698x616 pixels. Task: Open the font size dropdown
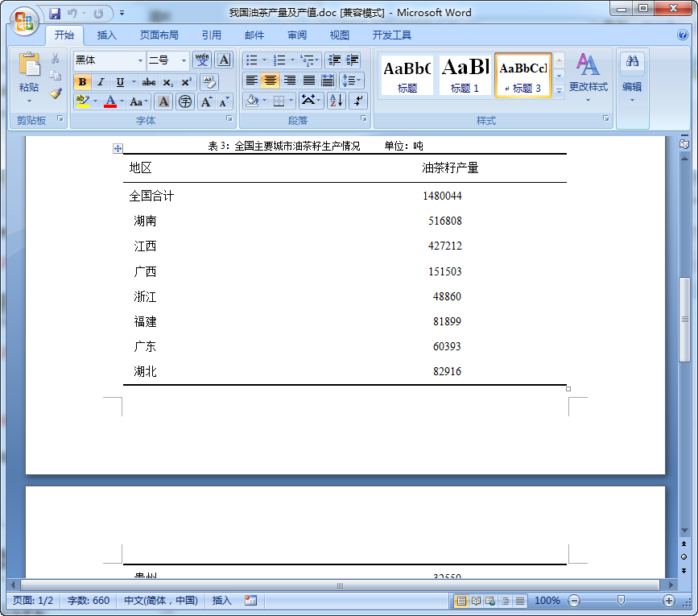pyautogui.click(x=184, y=60)
